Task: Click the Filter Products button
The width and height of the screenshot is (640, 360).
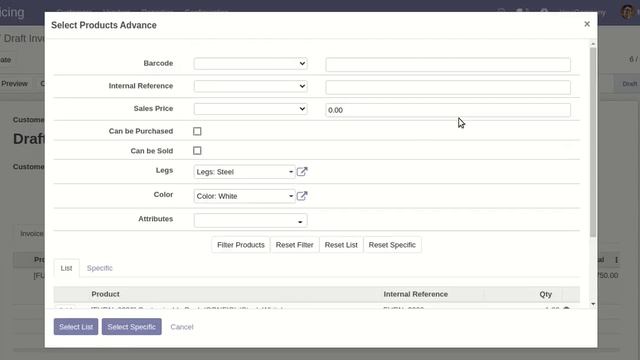Action: tap(241, 245)
